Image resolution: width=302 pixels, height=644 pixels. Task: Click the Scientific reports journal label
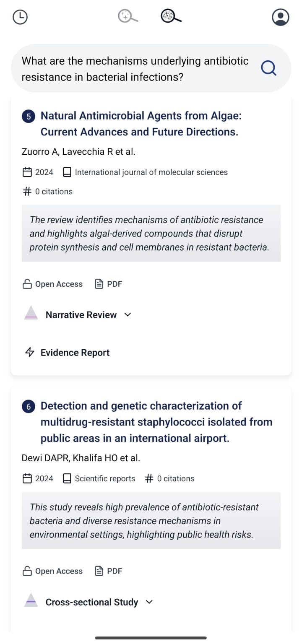click(x=105, y=478)
